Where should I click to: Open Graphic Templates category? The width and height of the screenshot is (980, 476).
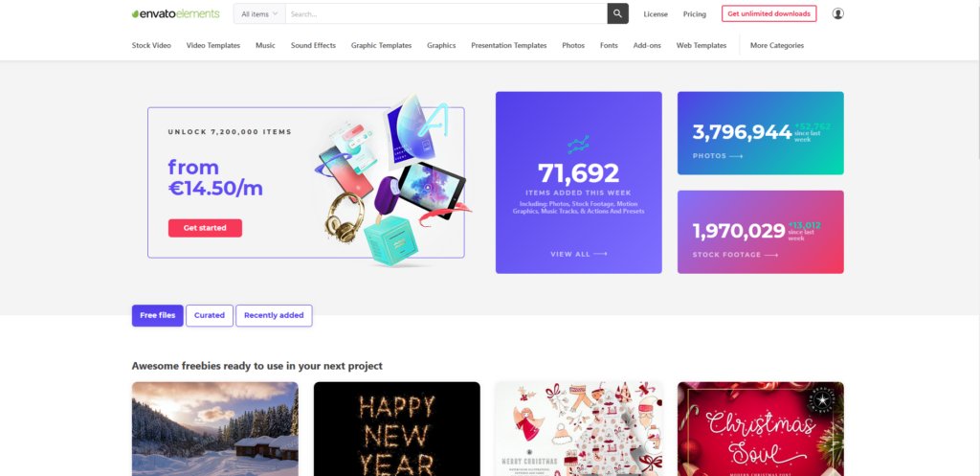pos(381,45)
